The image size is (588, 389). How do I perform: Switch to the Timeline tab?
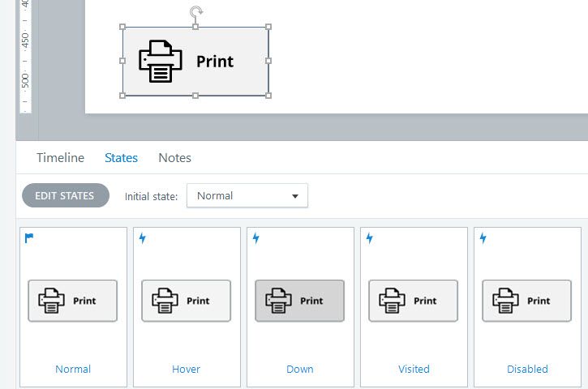[x=60, y=158]
